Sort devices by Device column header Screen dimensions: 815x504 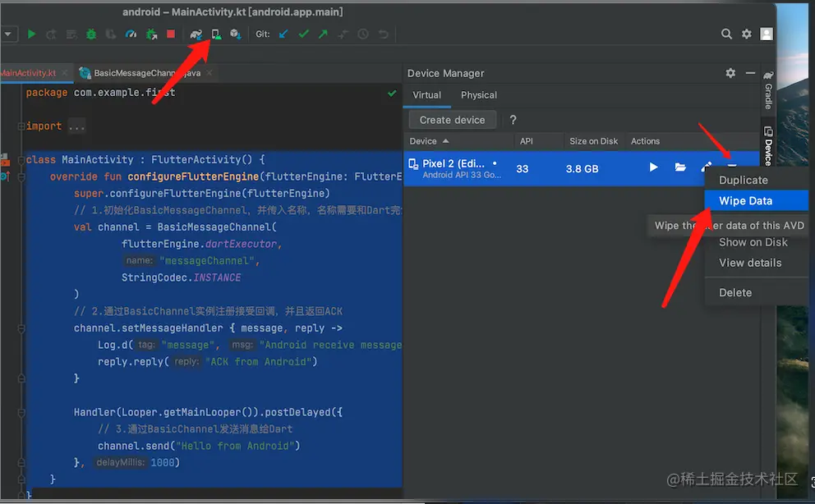pos(429,141)
